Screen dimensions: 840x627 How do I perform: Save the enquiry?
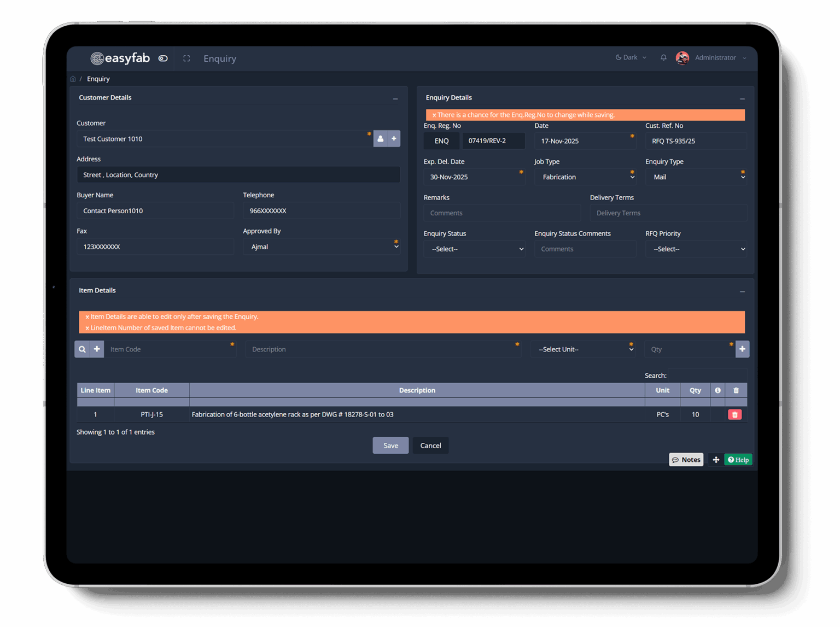pos(390,446)
